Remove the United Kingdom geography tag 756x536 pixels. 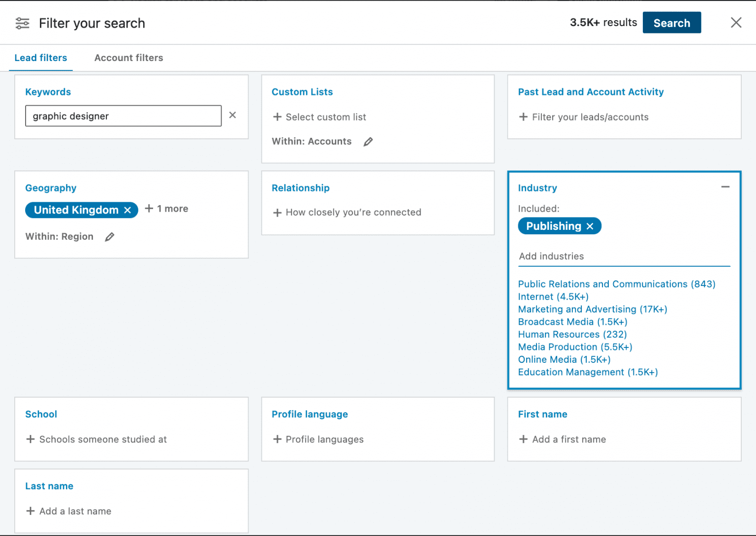(x=127, y=210)
